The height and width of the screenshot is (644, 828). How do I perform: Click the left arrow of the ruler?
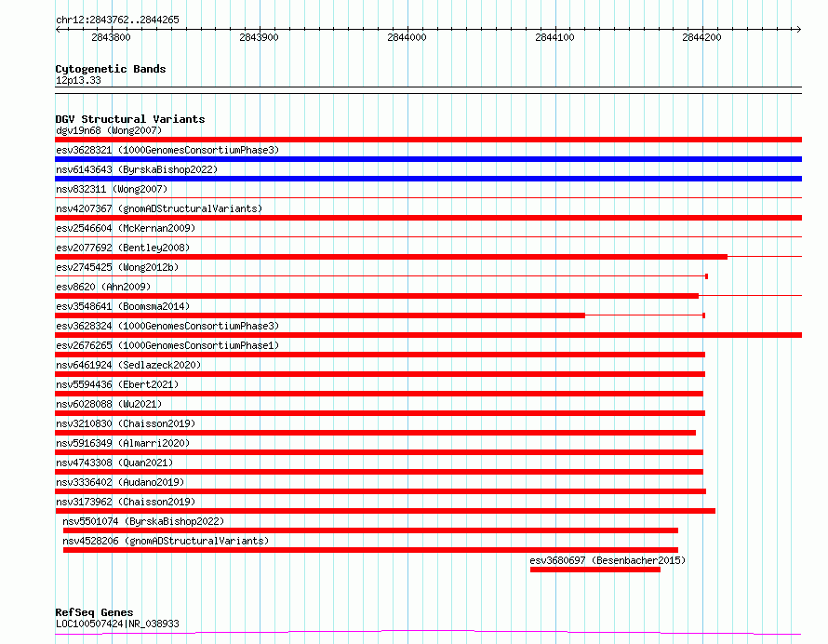pos(58,29)
